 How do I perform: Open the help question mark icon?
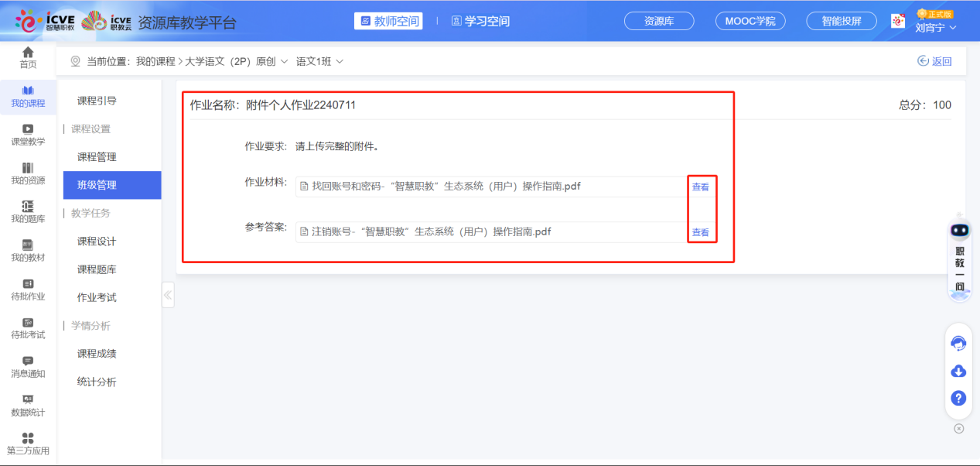(x=958, y=398)
